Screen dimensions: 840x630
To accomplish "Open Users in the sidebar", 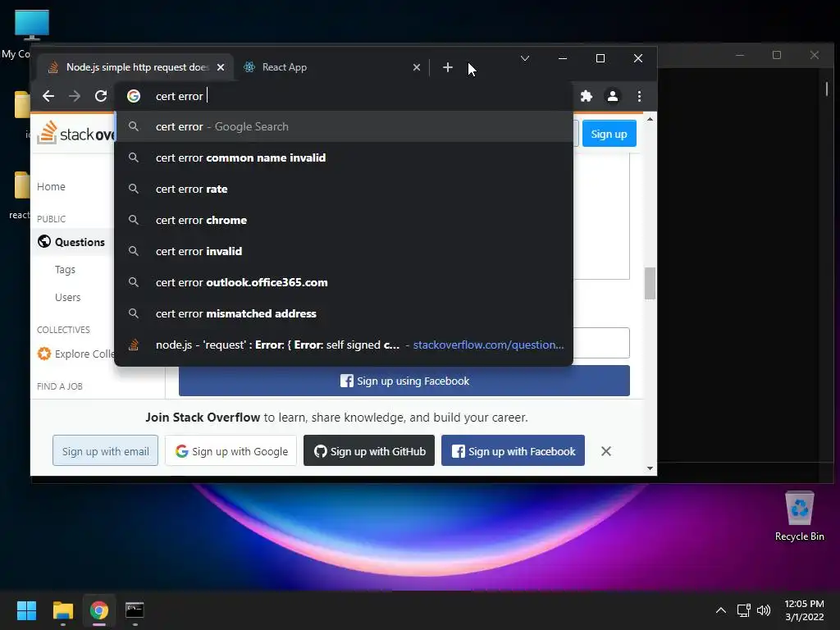I will [67, 297].
